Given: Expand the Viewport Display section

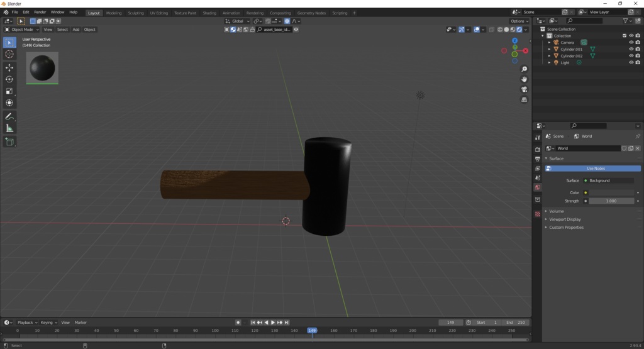Looking at the screenshot, I should (x=565, y=219).
